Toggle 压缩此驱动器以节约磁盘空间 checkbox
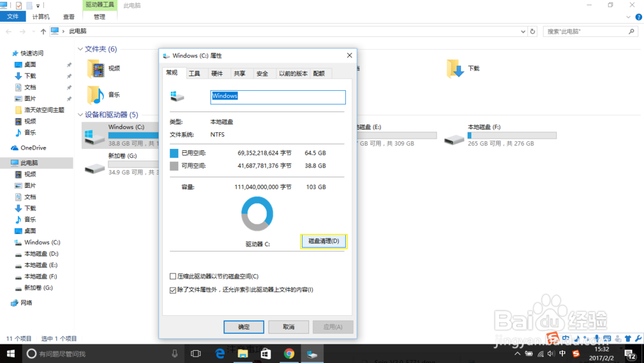 pyautogui.click(x=173, y=276)
